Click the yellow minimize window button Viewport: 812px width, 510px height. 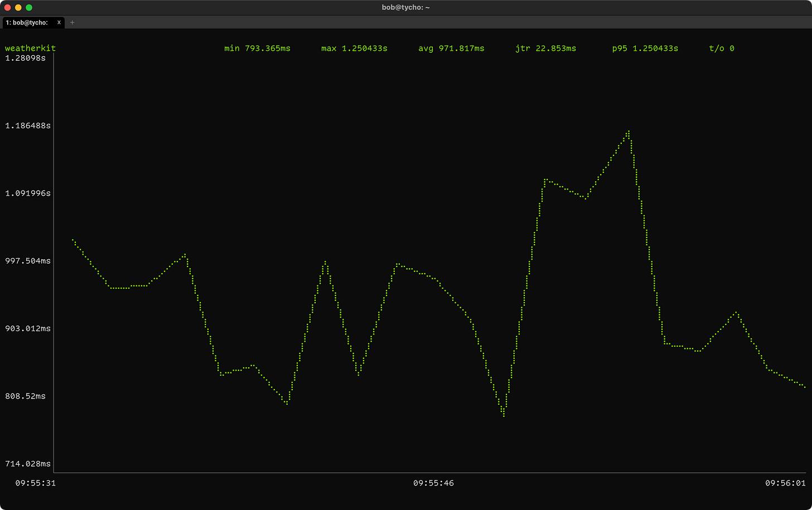pos(18,7)
